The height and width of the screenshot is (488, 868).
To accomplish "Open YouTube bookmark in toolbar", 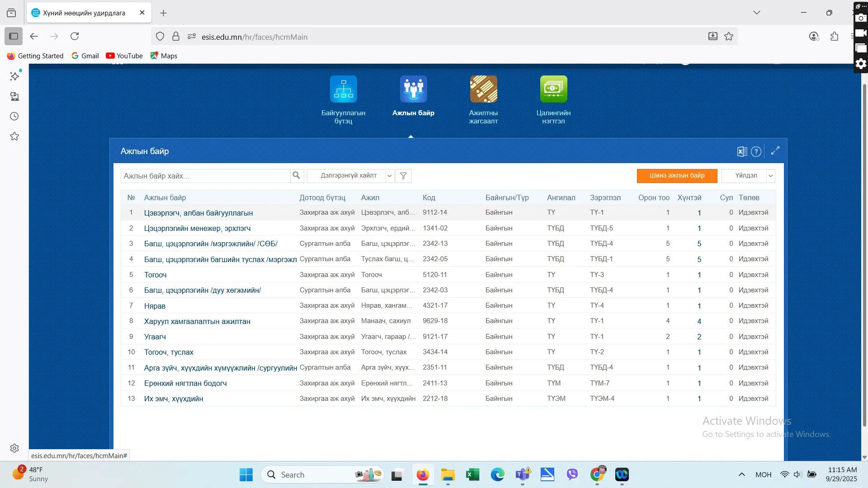I will [124, 56].
